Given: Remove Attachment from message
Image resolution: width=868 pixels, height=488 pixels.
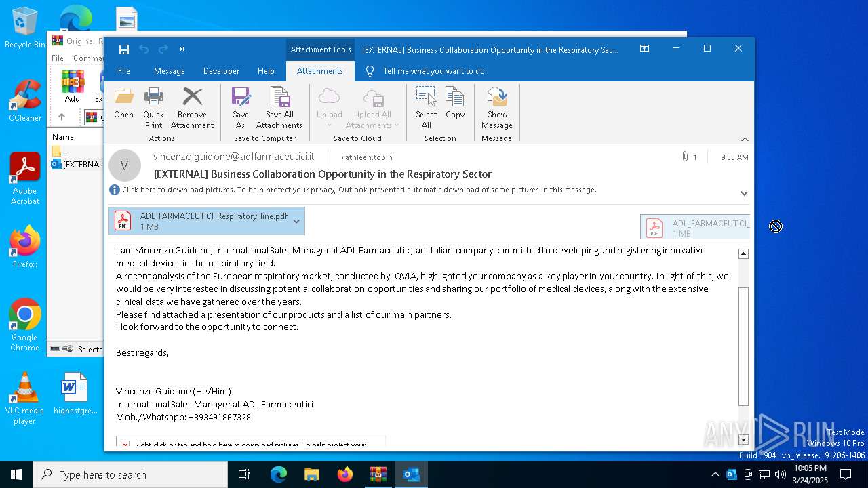Looking at the screenshot, I should 192,108.
